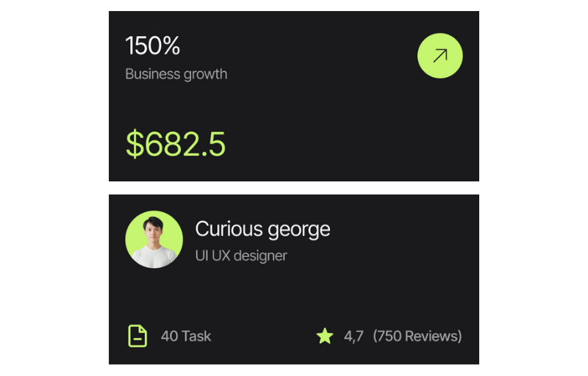
Task: Click the green document task icon
Action: pyautogui.click(x=137, y=336)
